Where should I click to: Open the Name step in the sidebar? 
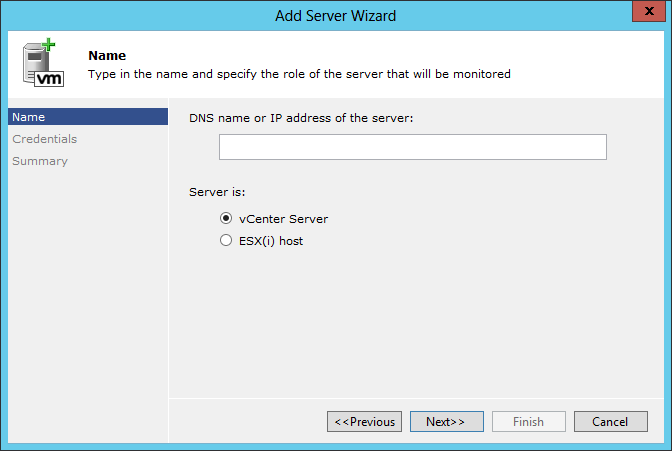point(88,117)
